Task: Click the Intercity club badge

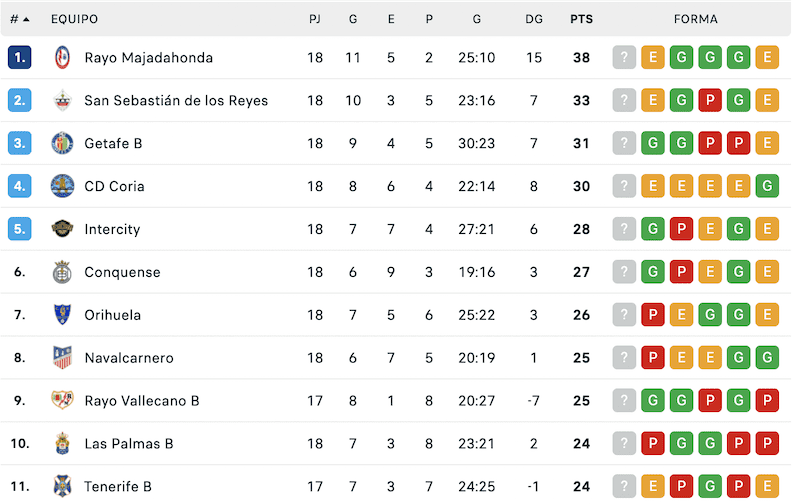Action: coord(62,229)
